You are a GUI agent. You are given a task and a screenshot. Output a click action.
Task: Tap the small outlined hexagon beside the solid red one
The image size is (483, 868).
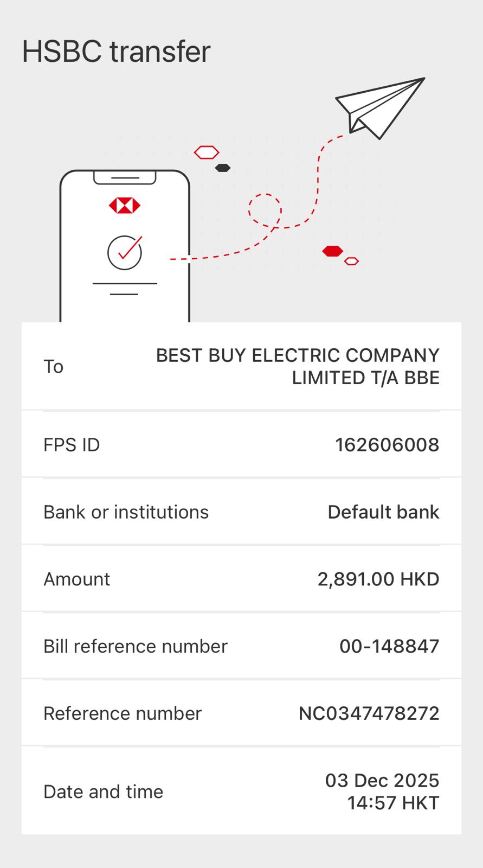coord(352,261)
